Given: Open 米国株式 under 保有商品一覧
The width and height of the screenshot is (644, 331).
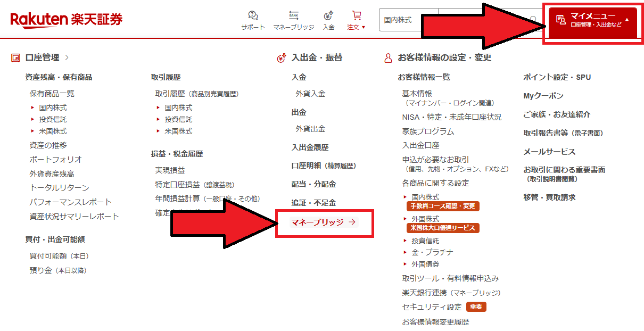Looking at the screenshot, I should (53, 131).
